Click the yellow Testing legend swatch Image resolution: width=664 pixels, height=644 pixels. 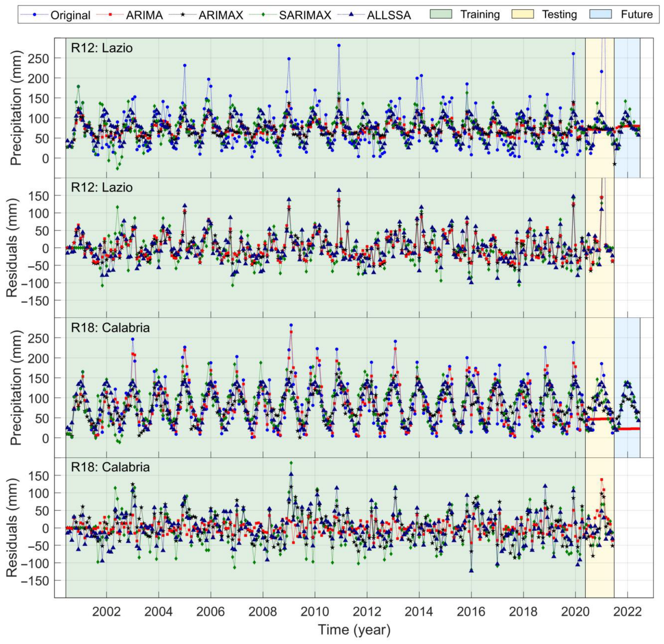click(x=523, y=14)
